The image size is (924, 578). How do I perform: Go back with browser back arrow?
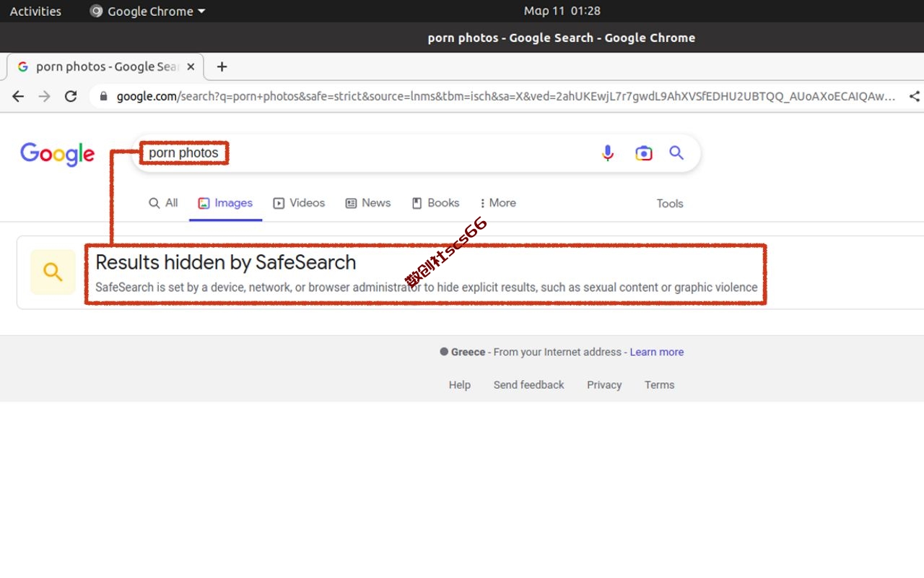tap(18, 96)
